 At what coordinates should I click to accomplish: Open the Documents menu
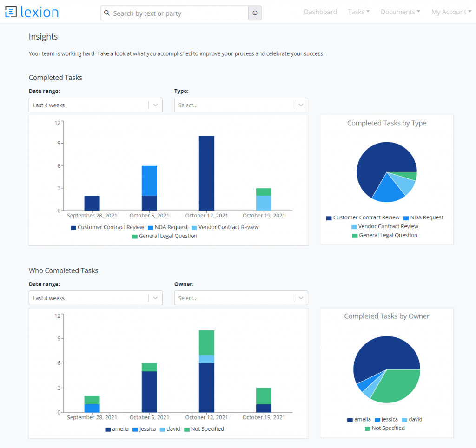pos(400,12)
